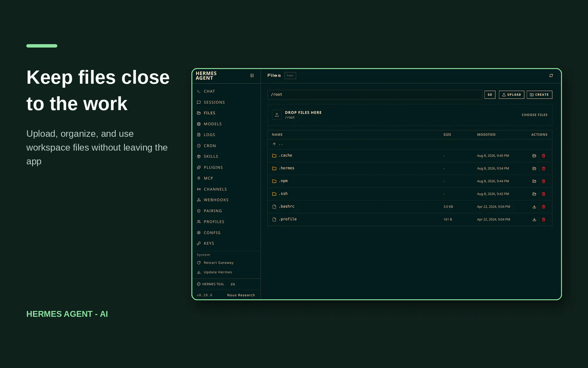Open Chat from the sidebar
The height and width of the screenshot is (368, 588).
[x=226, y=91]
